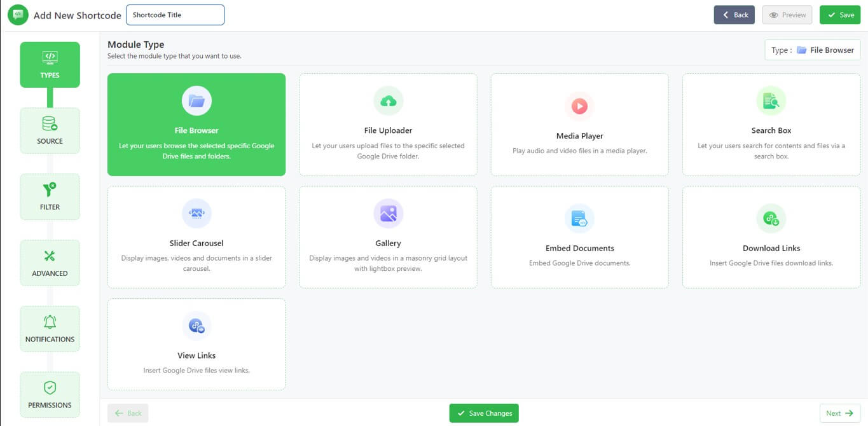Select the Search Box module icon
This screenshot has height=426, width=868.
[771, 100]
